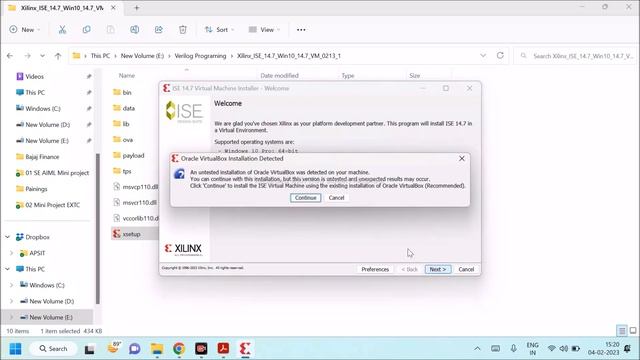The image size is (640, 360).
Task: Select the ova folder
Action: click(127, 140)
